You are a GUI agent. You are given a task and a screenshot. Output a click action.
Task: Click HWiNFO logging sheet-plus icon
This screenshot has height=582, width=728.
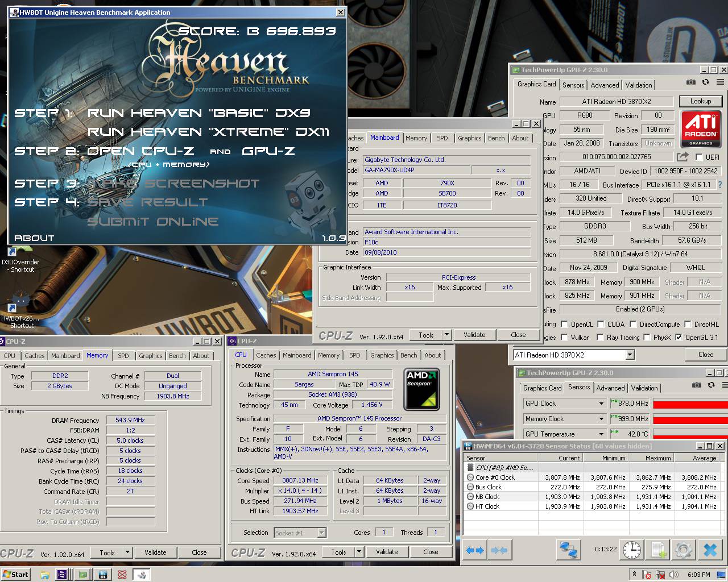point(658,550)
